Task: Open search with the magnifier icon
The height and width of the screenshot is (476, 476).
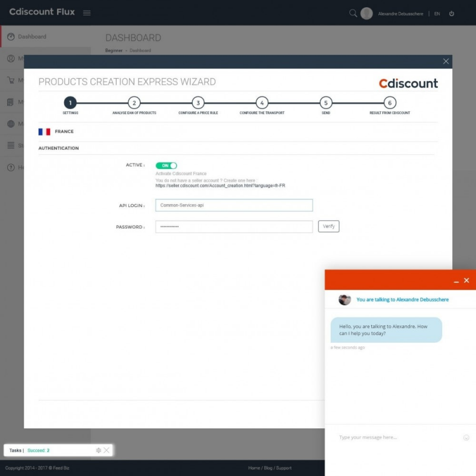Action: point(353,13)
